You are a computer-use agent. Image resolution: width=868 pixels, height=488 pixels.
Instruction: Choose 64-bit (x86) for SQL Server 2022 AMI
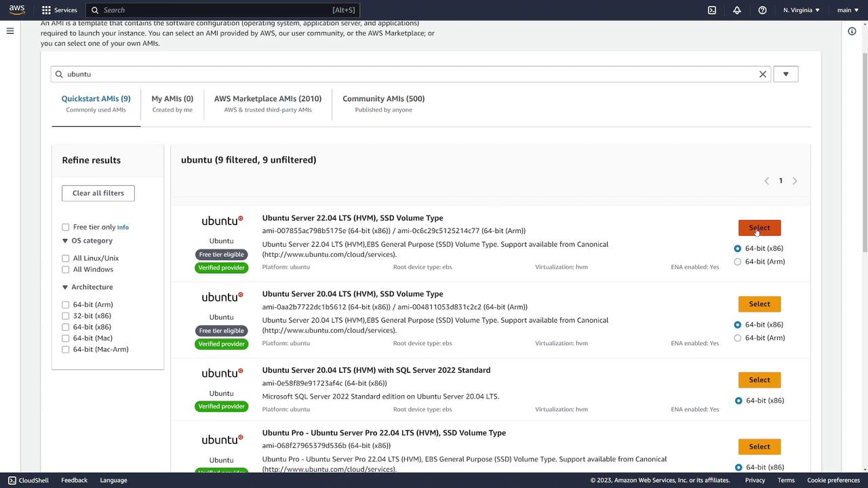click(x=738, y=401)
